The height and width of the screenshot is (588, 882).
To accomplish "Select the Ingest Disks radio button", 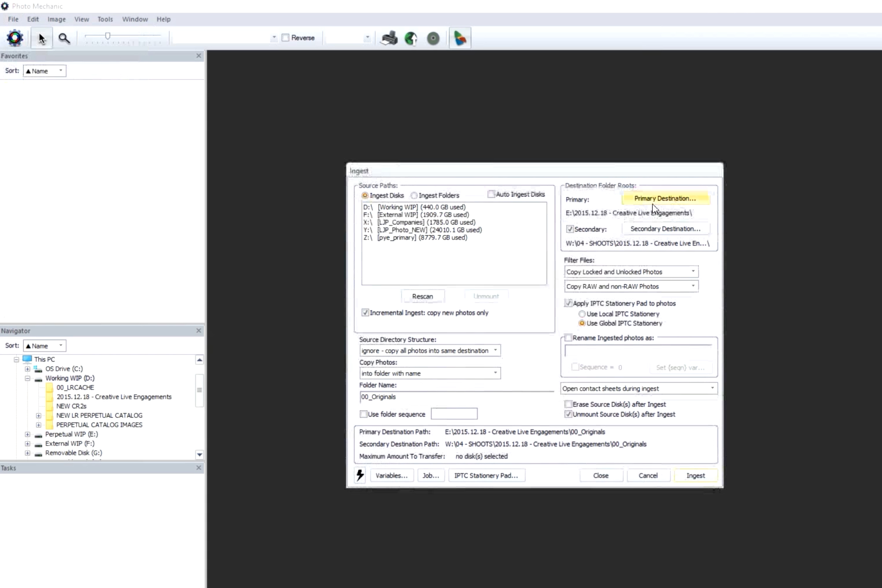I will coord(365,195).
